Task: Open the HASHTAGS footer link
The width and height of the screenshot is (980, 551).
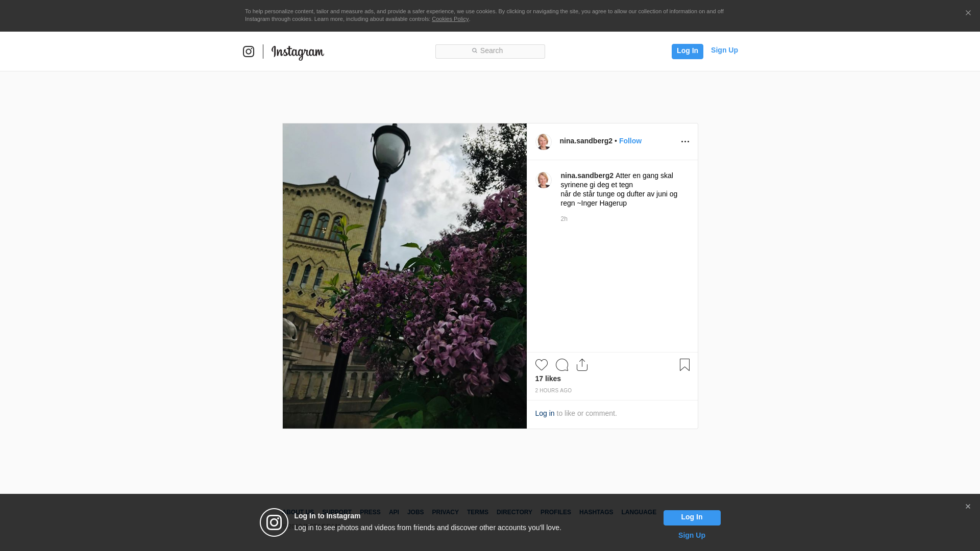Action: 596,512
